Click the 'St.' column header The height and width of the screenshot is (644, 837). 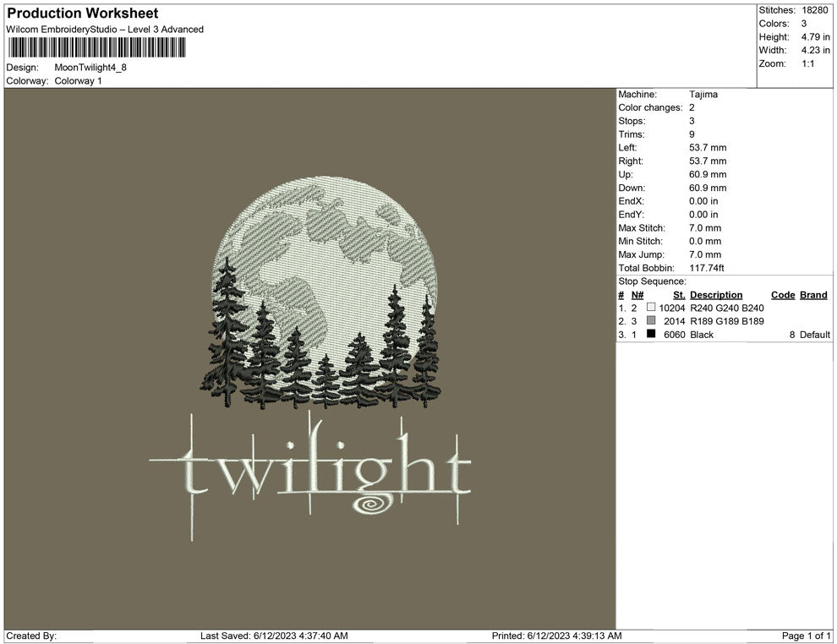click(678, 295)
